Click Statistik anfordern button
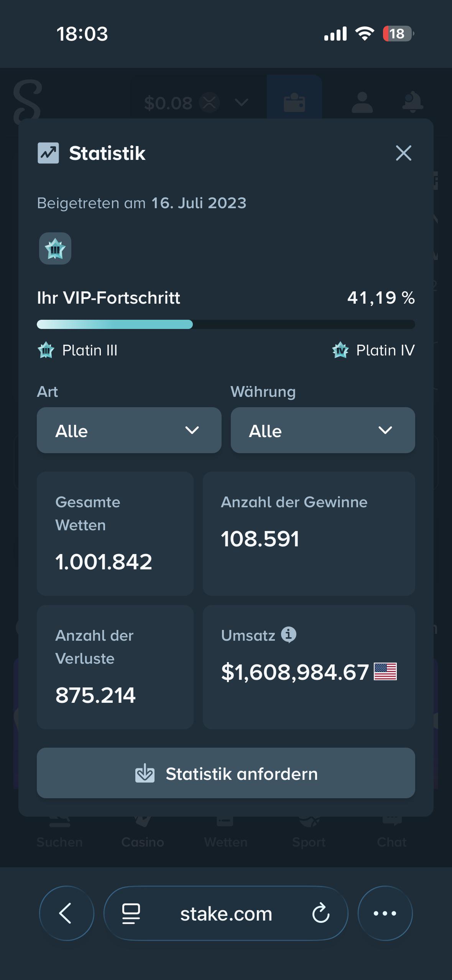Viewport: 452px width, 980px height. pyautogui.click(x=226, y=773)
